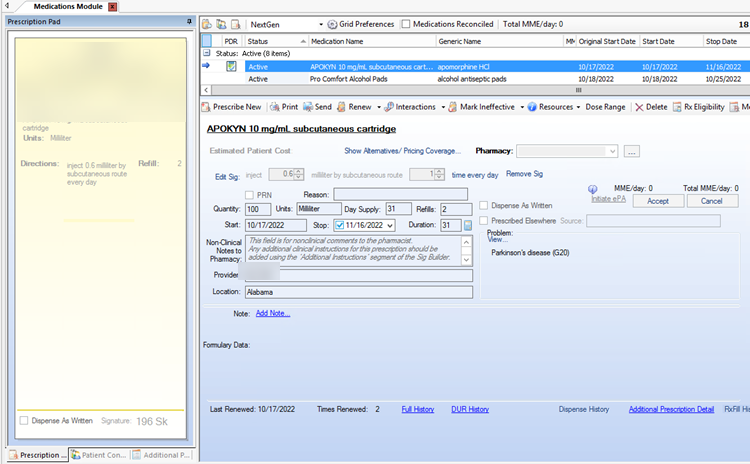Image resolution: width=750 pixels, height=464 pixels.
Task: Enable the PRN checkbox
Action: pos(249,195)
